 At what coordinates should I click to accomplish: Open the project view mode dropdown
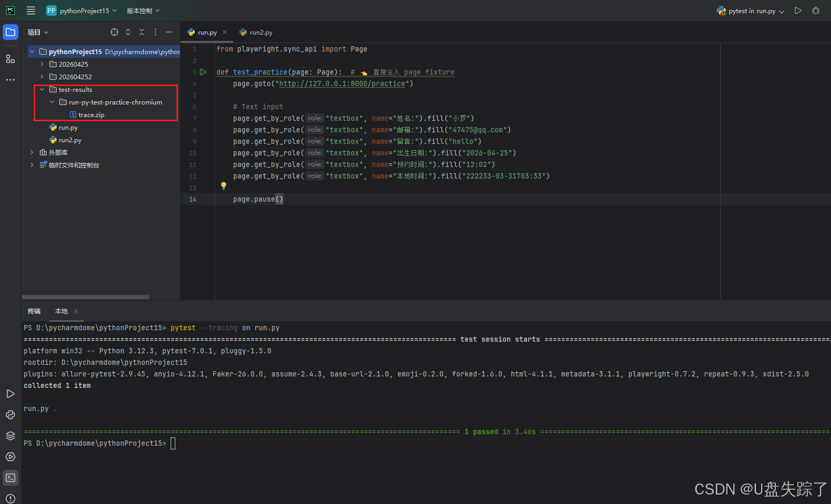click(x=38, y=32)
